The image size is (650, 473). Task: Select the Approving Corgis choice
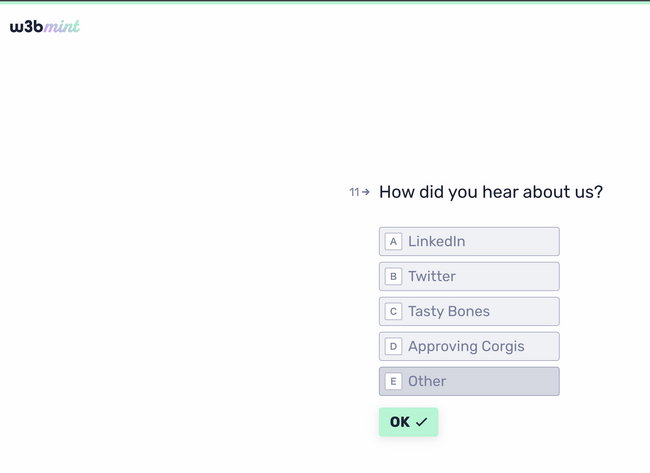click(469, 346)
